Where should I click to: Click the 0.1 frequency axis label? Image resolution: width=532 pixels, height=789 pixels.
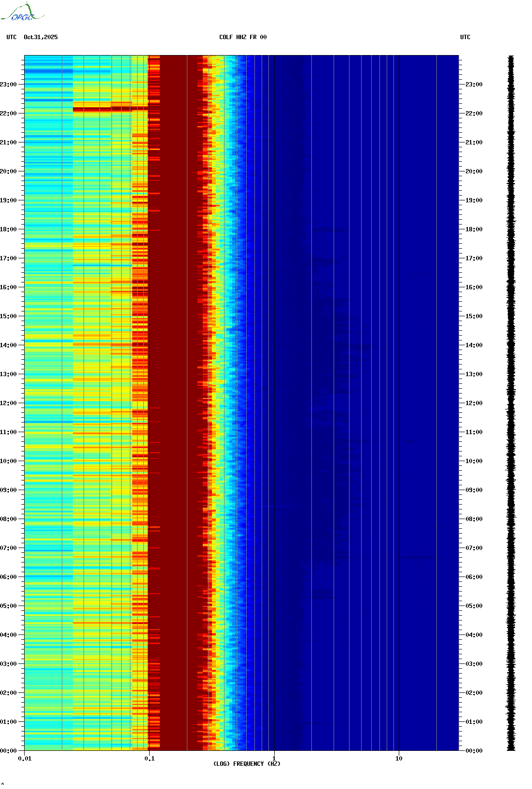[x=150, y=759]
